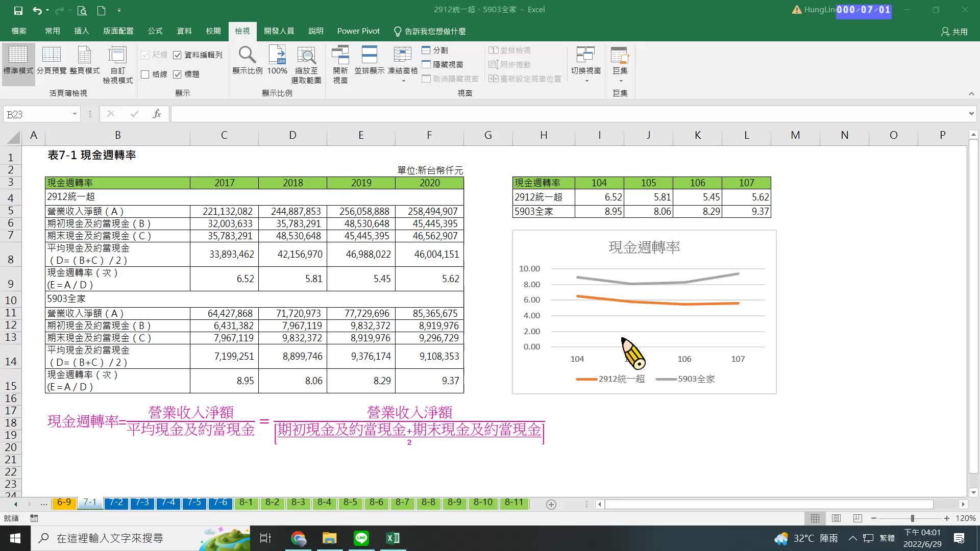Image resolution: width=980 pixels, height=551 pixels.
Task: Click the add new sheet plus icon
Action: [x=551, y=504]
